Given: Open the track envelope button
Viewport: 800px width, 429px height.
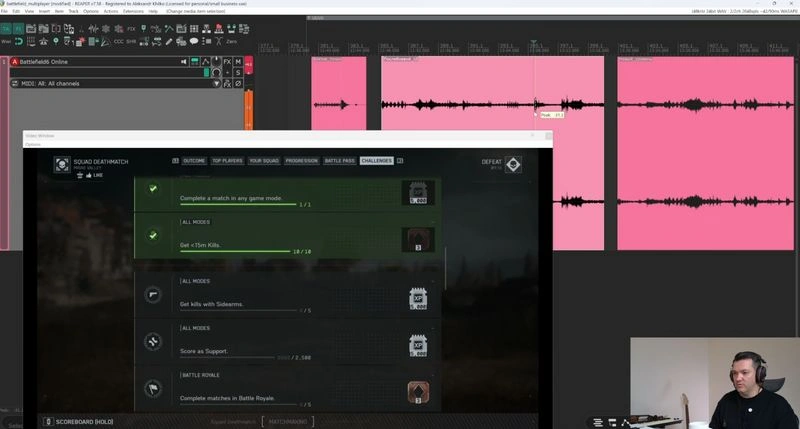Looking at the screenshot, I should tap(206, 62).
